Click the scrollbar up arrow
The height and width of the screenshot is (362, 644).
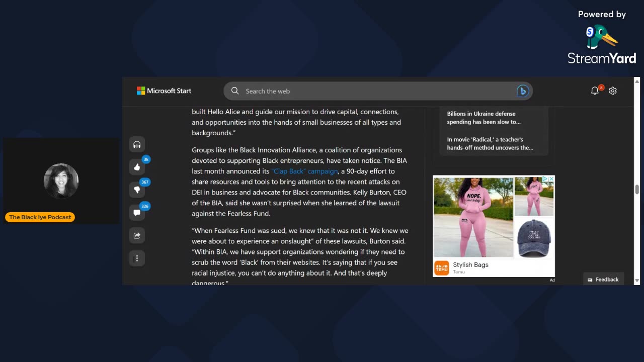coord(637,81)
